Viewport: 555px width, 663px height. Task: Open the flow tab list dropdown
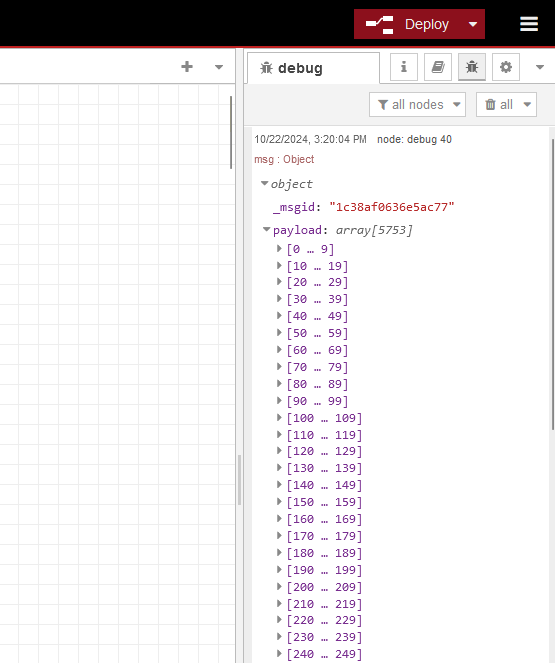pos(219,67)
